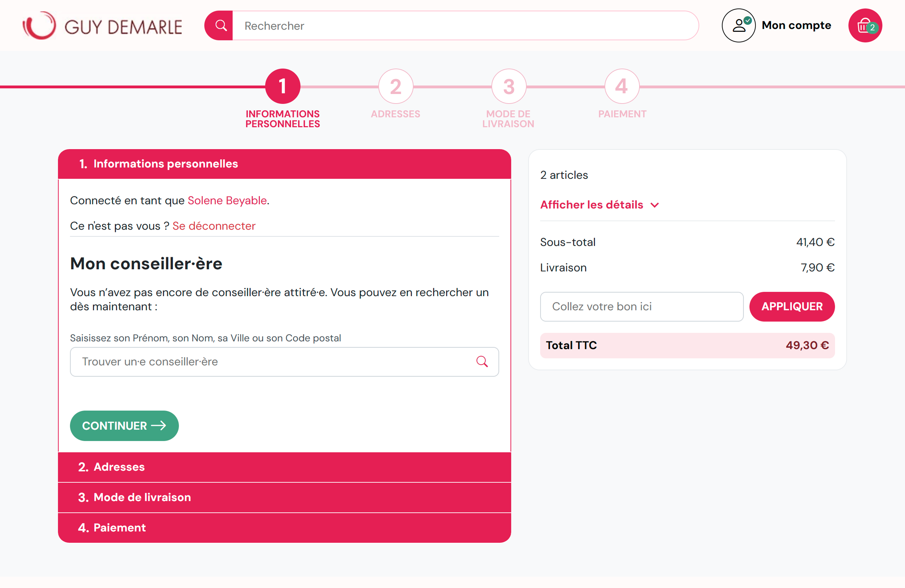Expand Afficher les détails chevron
Image resolution: width=905 pixels, height=588 pixels.
(x=654, y=205)
